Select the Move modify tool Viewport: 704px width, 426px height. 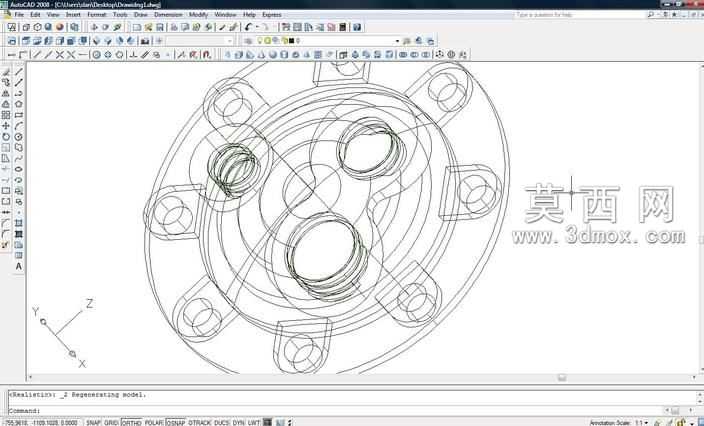tap(6, 126)
